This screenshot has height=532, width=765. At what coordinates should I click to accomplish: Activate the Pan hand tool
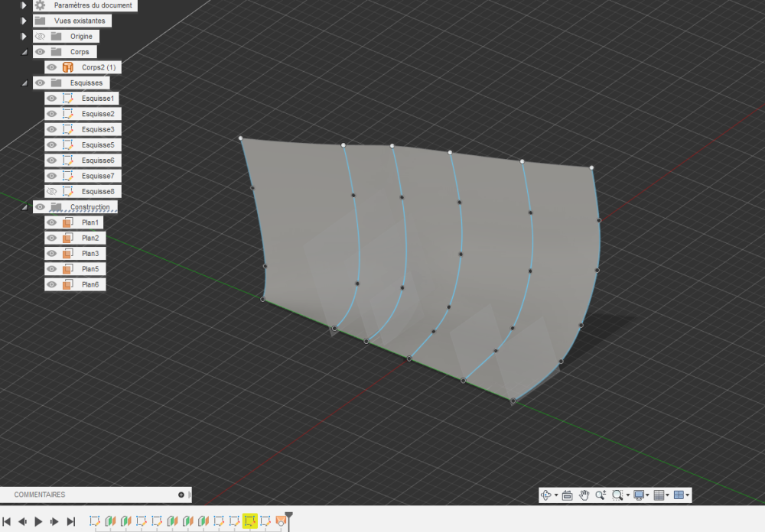[x=584, y=495]
